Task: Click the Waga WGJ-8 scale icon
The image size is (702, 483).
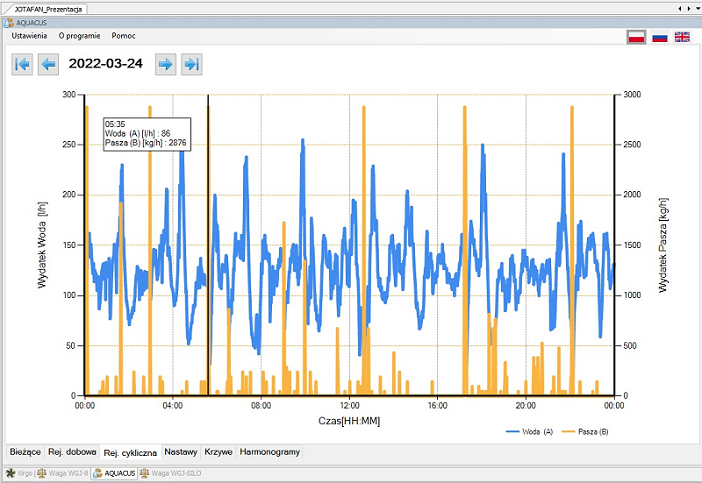Action: click(42, 473)
